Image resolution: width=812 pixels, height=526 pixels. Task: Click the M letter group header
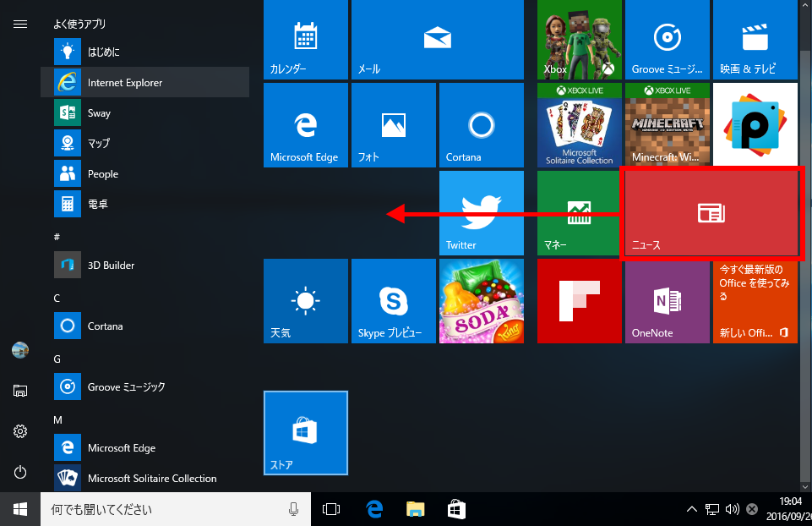[x=57, y=419]
